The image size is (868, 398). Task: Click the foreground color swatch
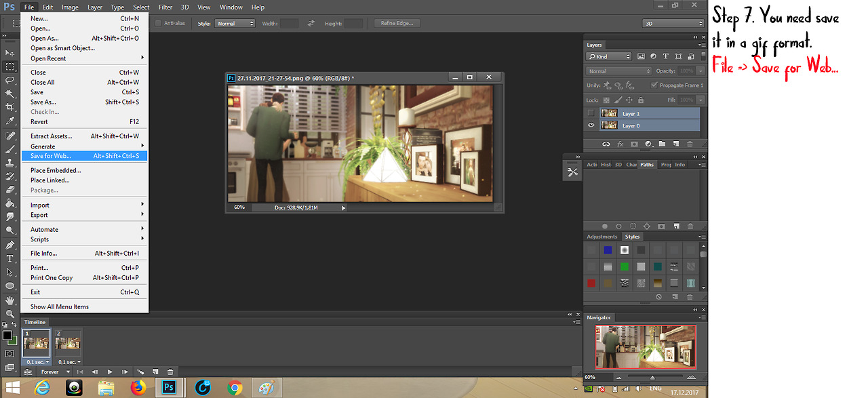point(7,335)
